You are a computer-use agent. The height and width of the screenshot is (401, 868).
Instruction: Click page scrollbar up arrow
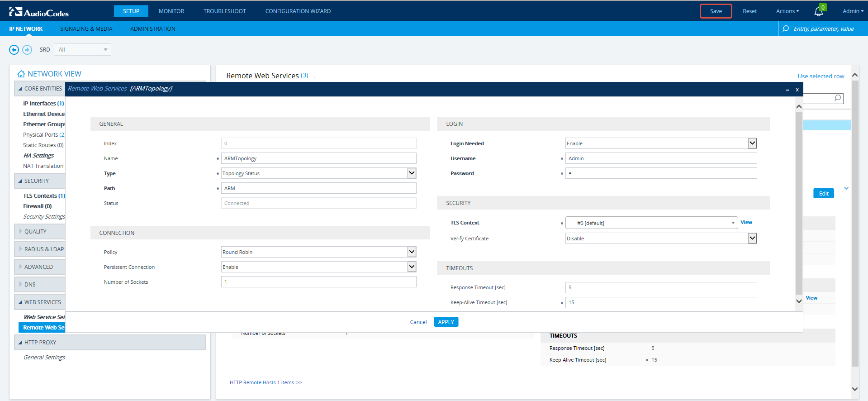(855, 75)
